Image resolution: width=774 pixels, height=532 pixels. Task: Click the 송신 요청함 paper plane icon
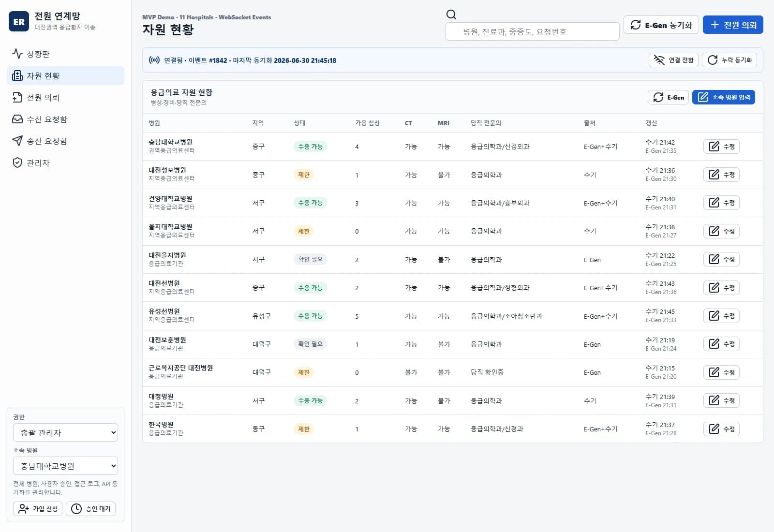[x=17, y=141]
